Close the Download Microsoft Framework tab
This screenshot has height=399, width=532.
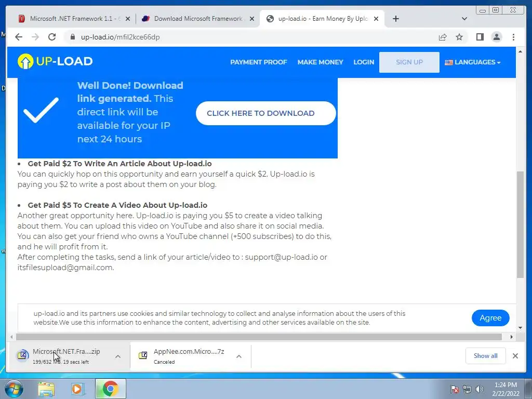coord(252,19)
